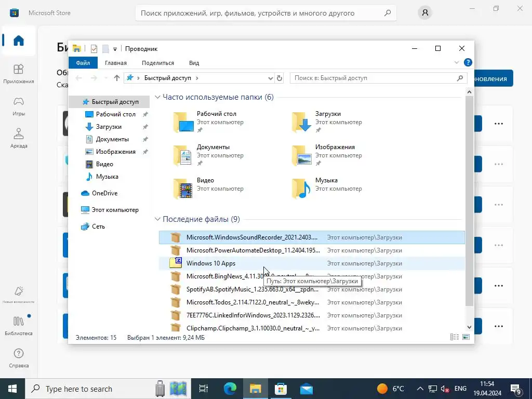Click New folder icon in quick access toolbar

click(105, 49)
